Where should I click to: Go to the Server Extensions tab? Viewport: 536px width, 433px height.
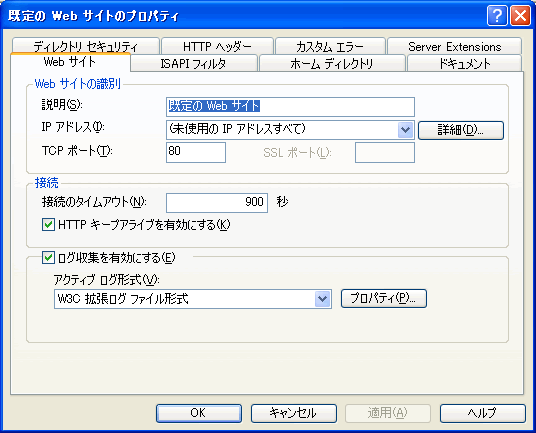(455, 46)
